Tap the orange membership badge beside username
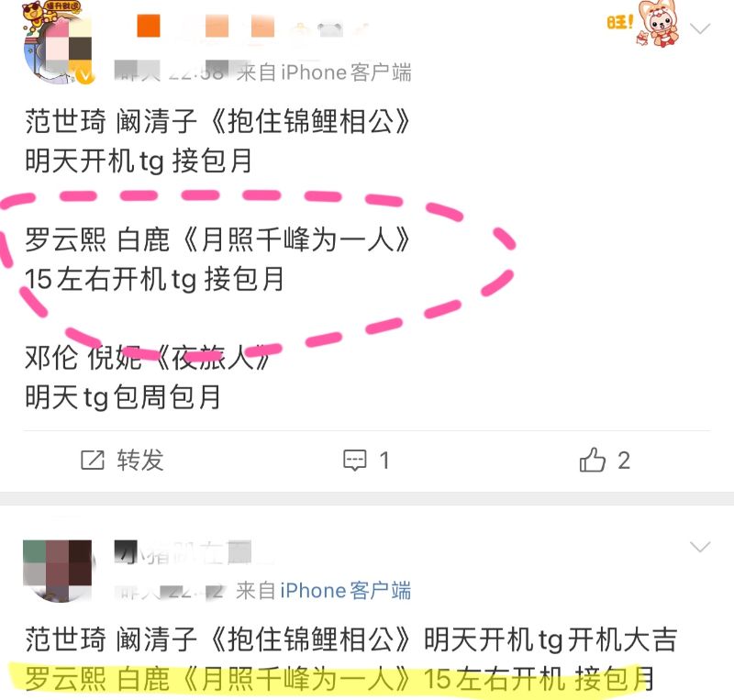The image size is (734, 700). coord(149,26)
